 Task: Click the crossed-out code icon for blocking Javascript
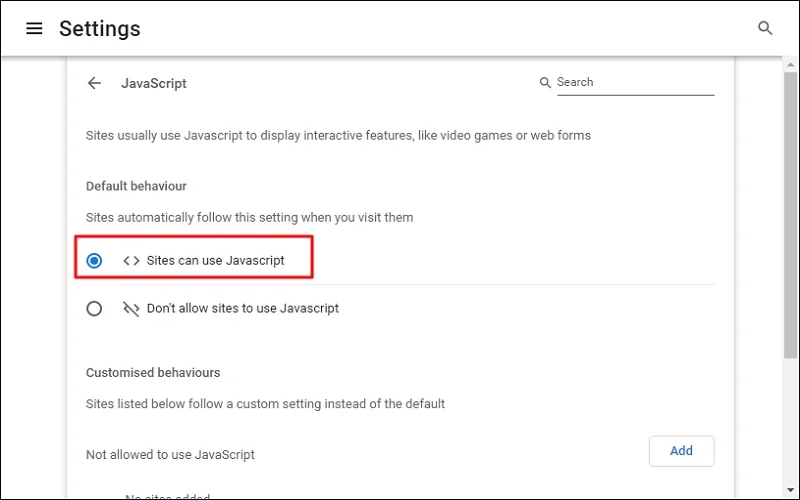(x=131, y=309)
